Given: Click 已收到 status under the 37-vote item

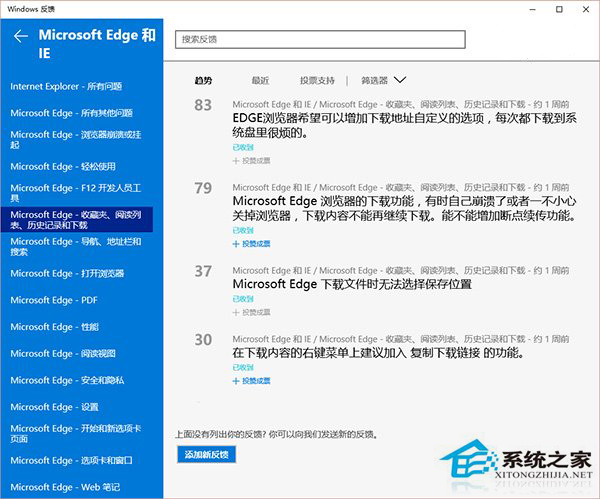Looking at the screenshot, I should pos(243,299).
